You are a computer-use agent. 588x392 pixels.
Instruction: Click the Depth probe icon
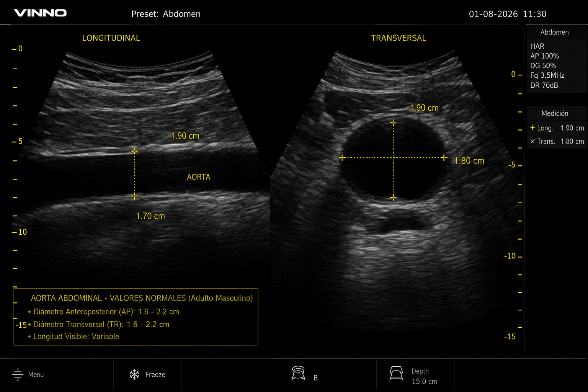[396, 373]
